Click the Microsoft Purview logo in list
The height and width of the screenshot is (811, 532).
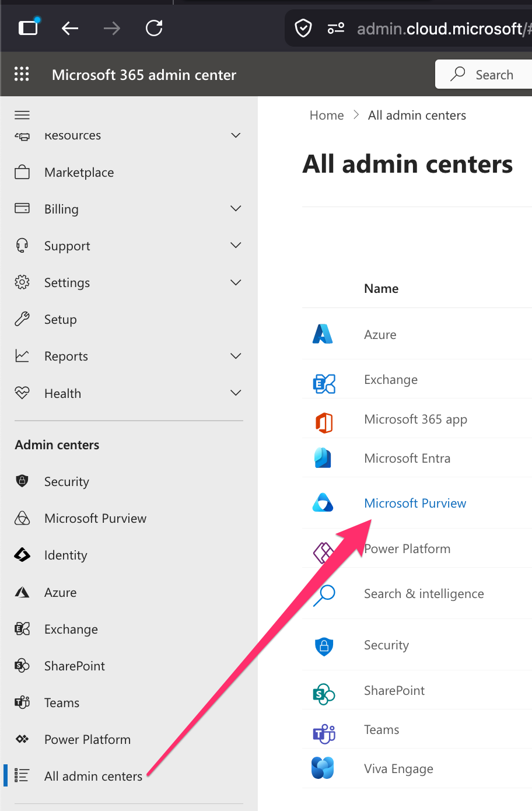point(323,503)
